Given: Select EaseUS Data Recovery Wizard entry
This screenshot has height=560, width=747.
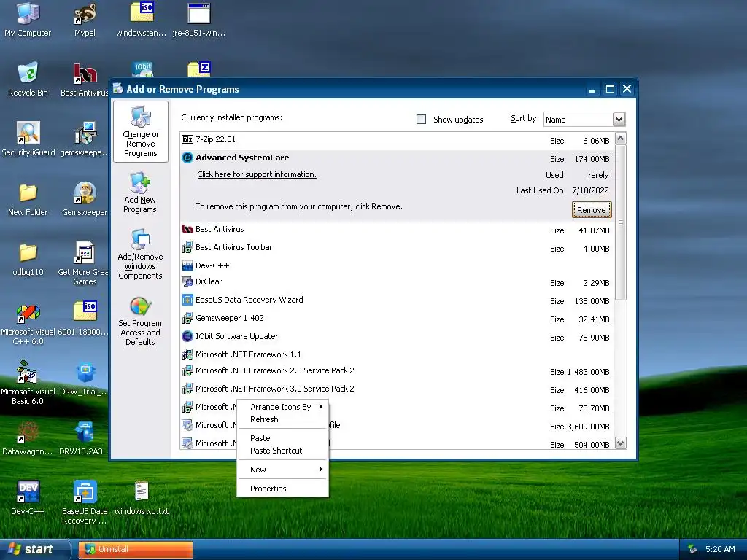Looking at the screenshot, I should [x=398, y=300].
